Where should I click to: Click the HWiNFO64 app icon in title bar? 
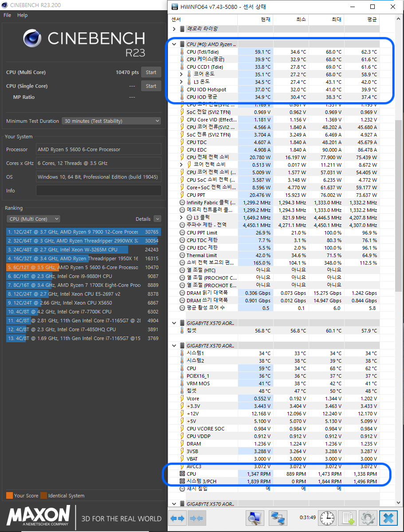click(x=175, y=7)
